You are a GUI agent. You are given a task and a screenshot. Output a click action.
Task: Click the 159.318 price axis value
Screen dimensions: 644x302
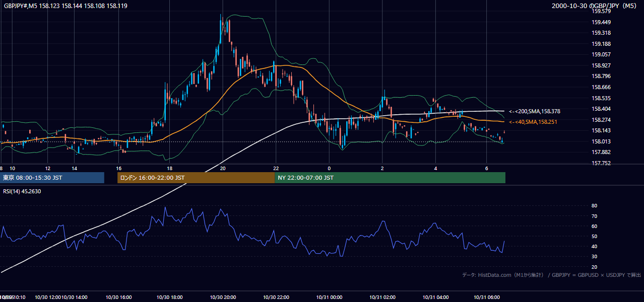(x=601, y=33)
